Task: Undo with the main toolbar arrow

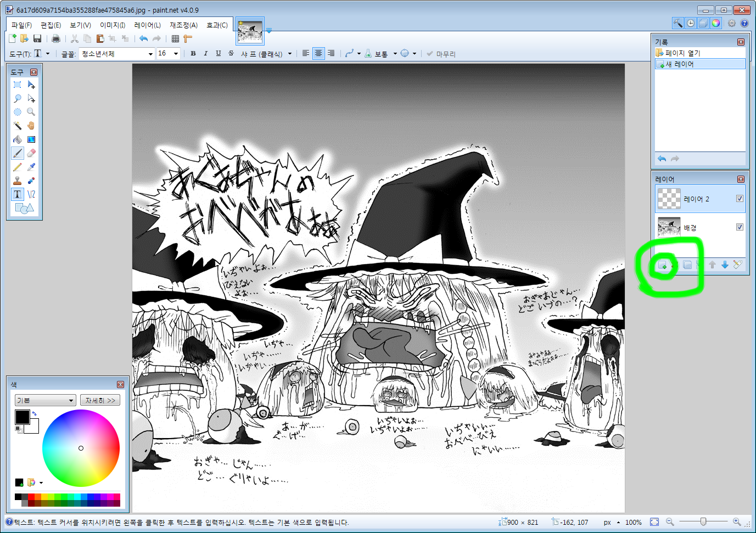Action: click(x=143, y=38)
